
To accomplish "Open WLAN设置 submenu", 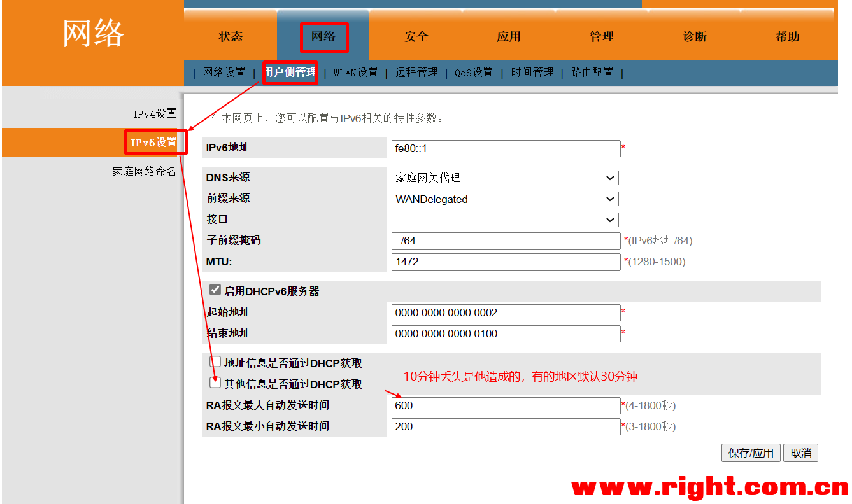I will 355,73.
